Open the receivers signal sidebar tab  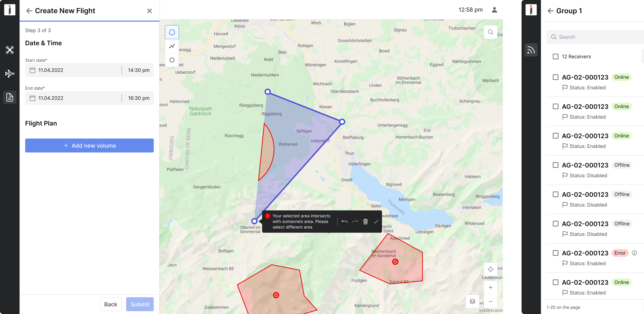[531, 50]
